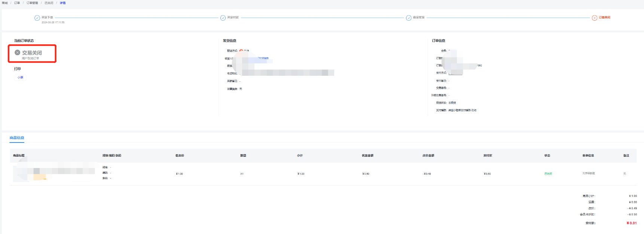The image size is (644, 234).
Task: Select the 商品信息 tab
Action: (17, 138)
